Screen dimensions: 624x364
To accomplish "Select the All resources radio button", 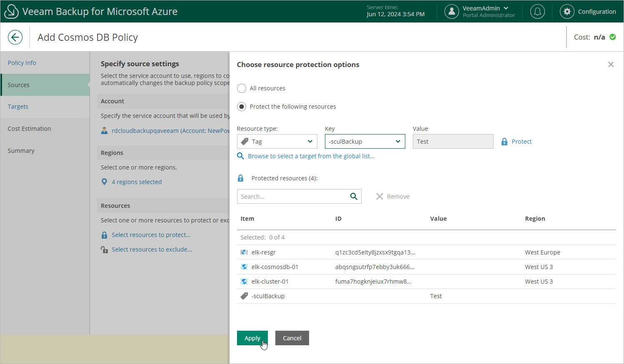I will click(x=242, y=88).
